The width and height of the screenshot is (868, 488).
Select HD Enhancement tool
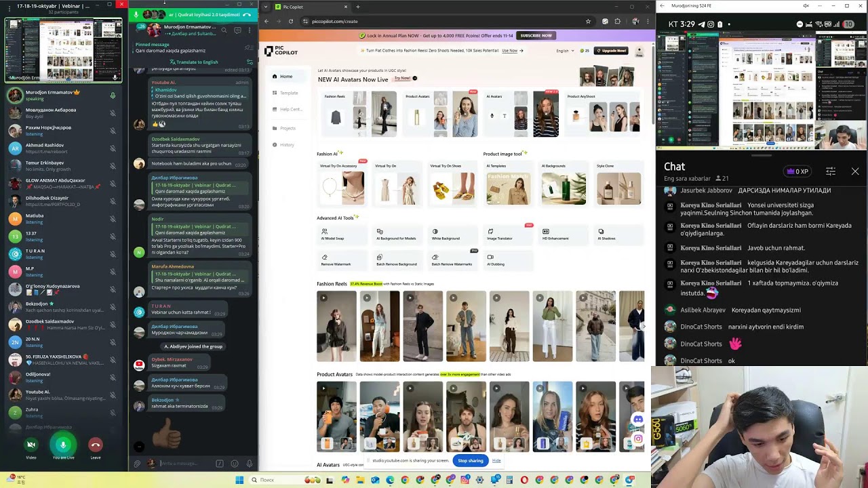(x=564, y=235)
